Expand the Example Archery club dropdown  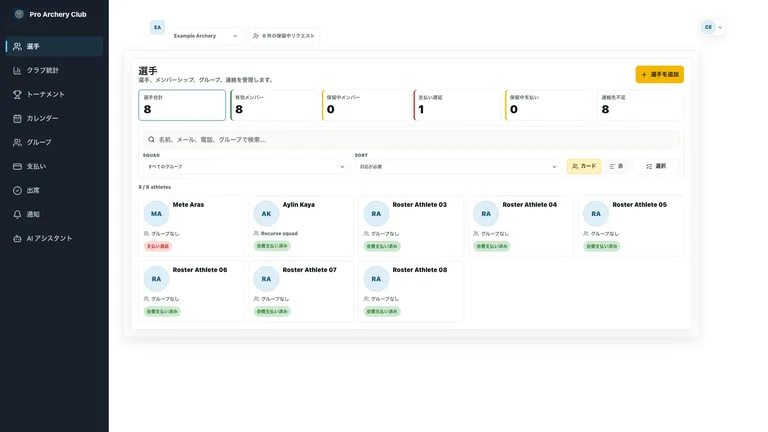[205, 36]
